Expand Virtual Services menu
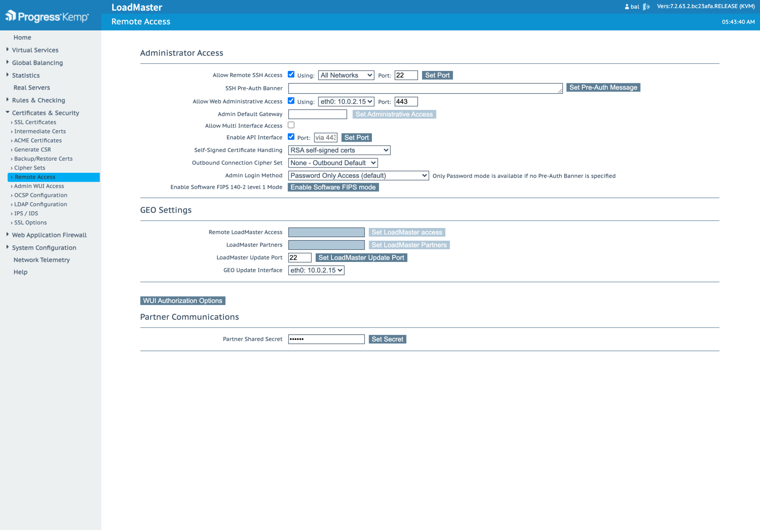Image resolution: width=760 pixels, height=532 pixels. (x=35, y=50)
